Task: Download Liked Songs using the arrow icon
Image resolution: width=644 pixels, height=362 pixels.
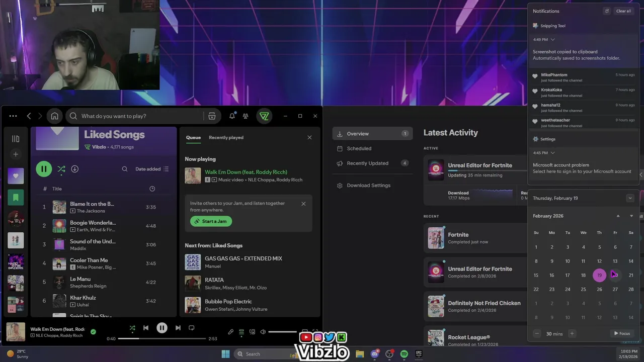Action: coord(74,169)
